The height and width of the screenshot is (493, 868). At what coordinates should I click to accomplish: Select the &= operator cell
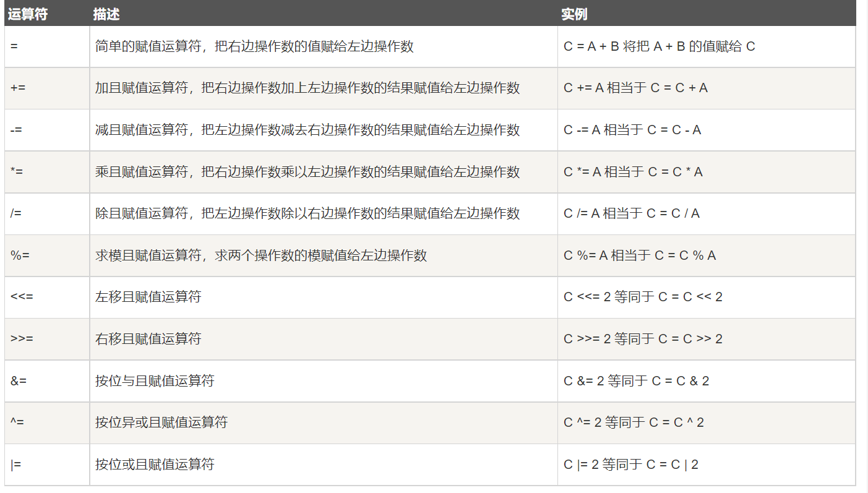tap(19, 381)
